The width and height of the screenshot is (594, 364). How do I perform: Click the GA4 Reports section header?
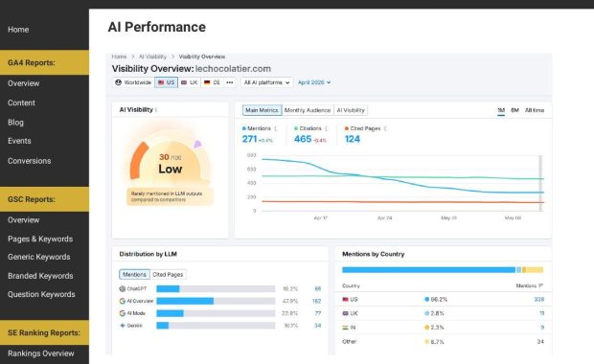[x=44, y=62]
